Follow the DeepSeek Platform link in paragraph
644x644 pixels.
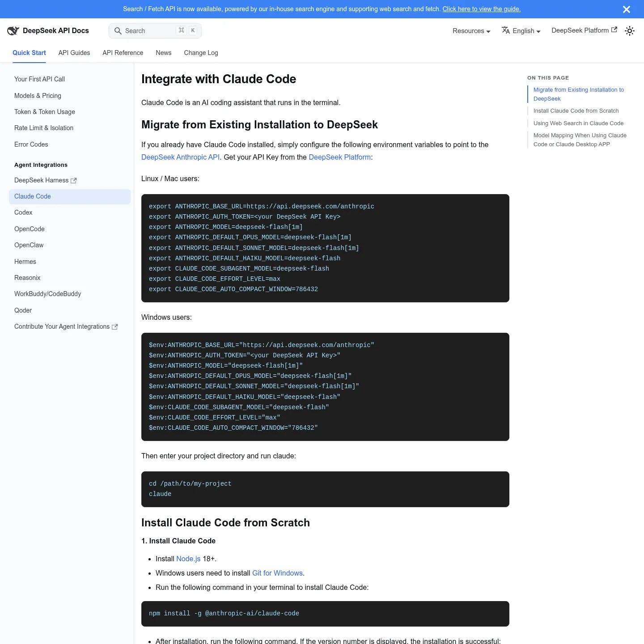click(x=339, y=157)
